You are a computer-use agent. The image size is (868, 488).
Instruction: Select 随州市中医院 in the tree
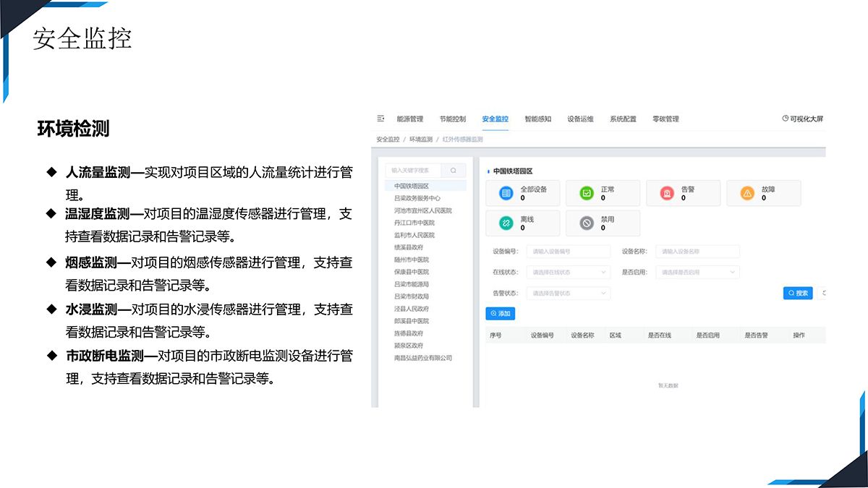pos(412,260)
